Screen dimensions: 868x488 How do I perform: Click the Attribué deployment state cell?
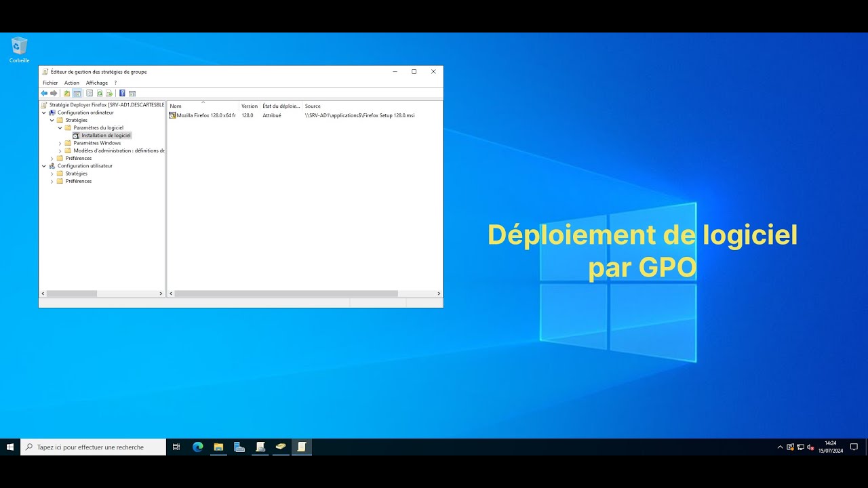272,115
